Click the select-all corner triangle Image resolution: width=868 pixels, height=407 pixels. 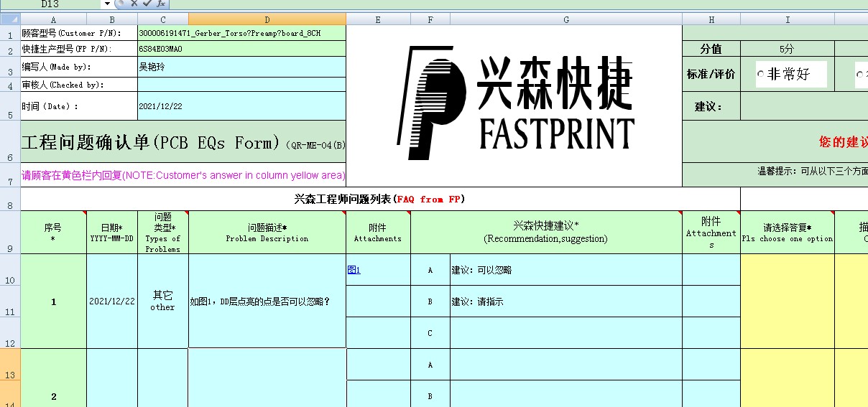[x=10, y=19]
